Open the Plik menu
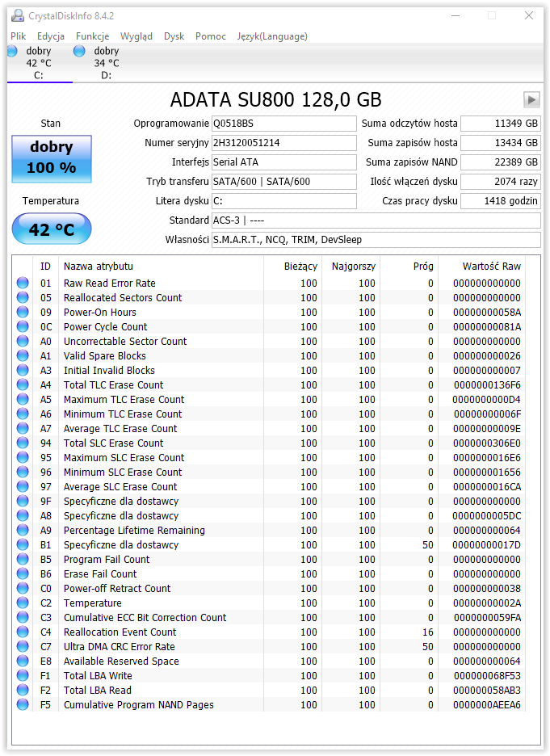Screen dimensions: 550x756 point(19,36)
